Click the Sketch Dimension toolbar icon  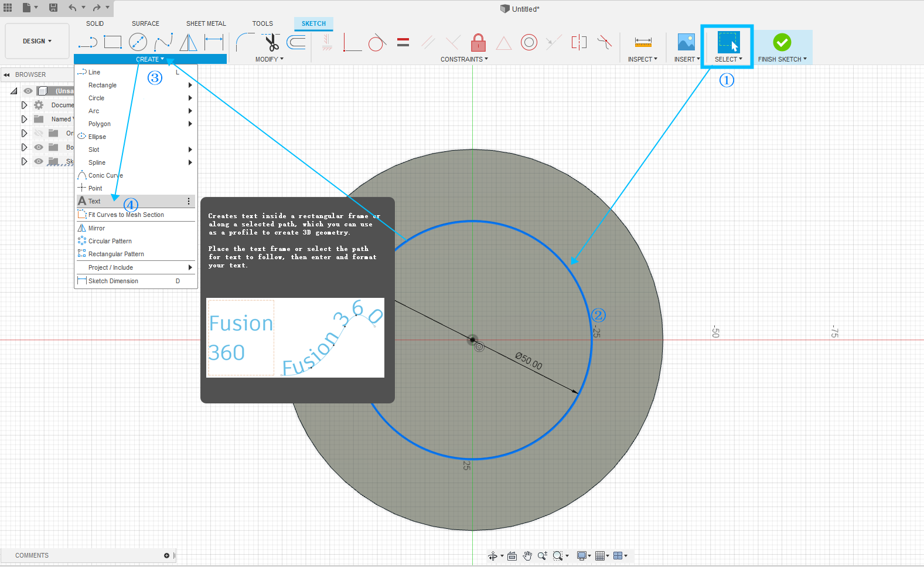(x=214, y=42)
